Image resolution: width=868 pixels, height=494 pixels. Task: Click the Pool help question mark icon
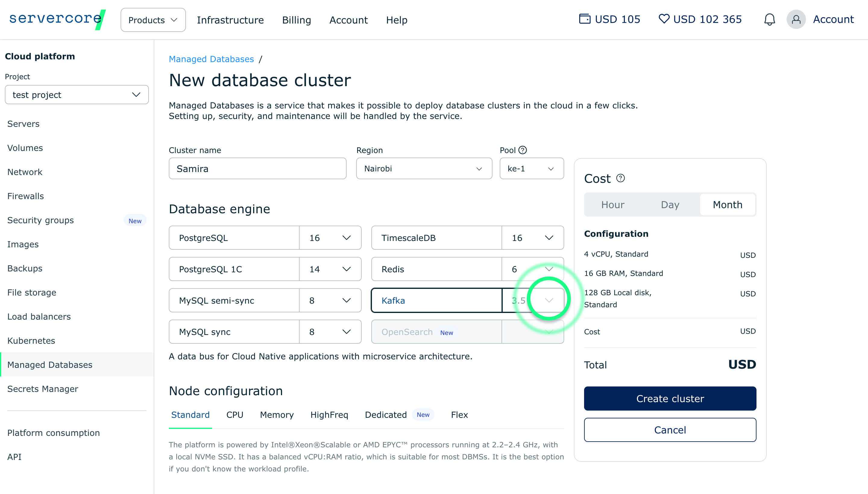click(523, 150)
